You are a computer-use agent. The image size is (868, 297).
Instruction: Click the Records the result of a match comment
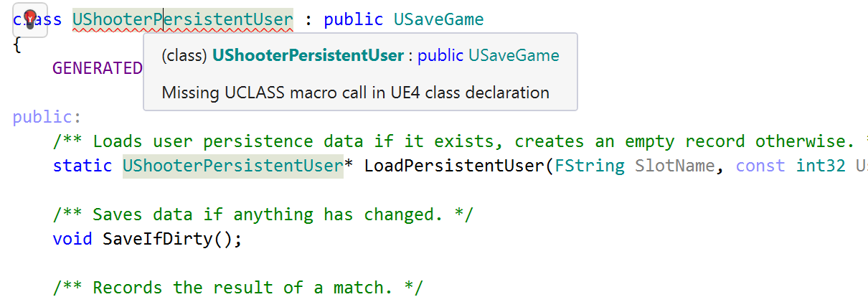point(238,288)
